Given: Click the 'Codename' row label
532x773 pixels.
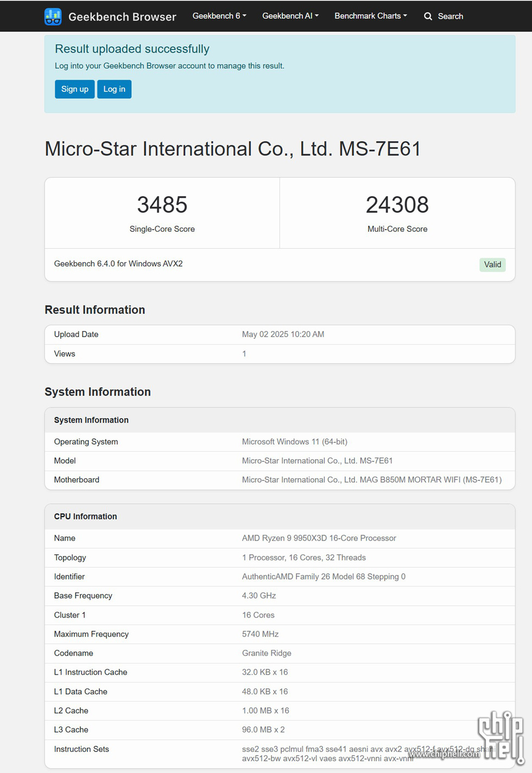Looking at the screenshot, I should [x=73, y=653].
